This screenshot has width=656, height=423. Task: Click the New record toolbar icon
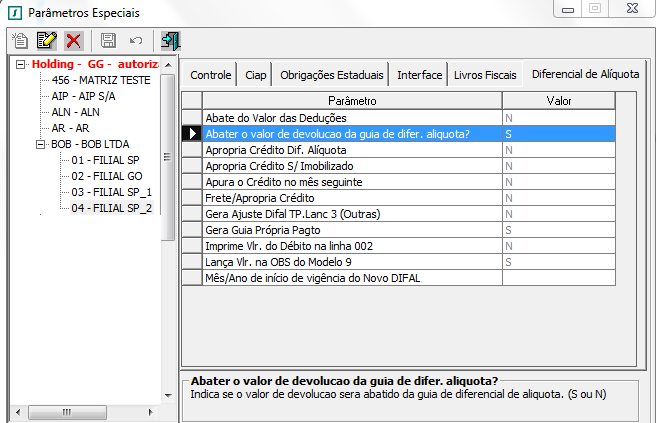click(20, 41)
